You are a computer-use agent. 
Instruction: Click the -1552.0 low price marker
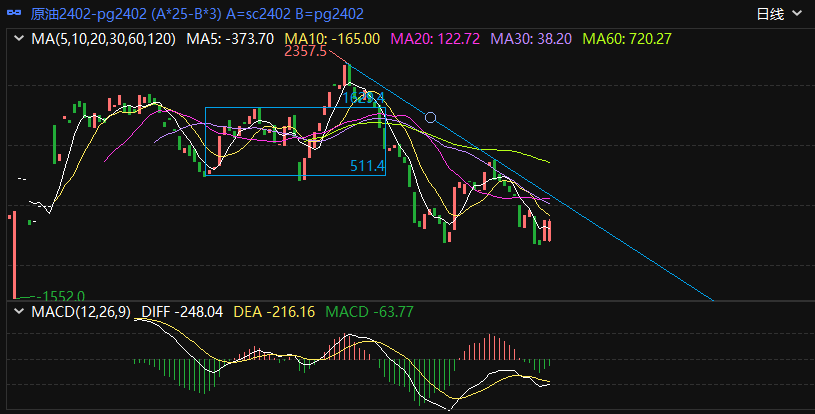pyautogui.click(x=60, y=296)
